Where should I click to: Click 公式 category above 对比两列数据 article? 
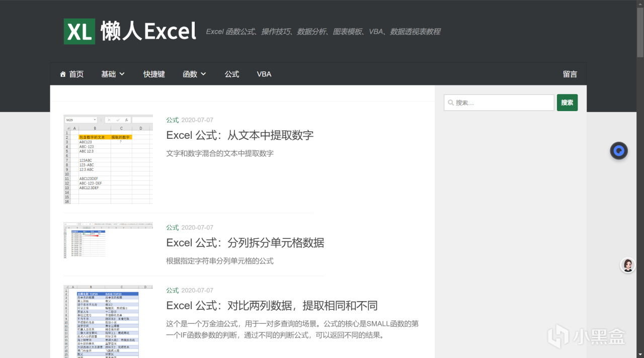coord(173,291)
